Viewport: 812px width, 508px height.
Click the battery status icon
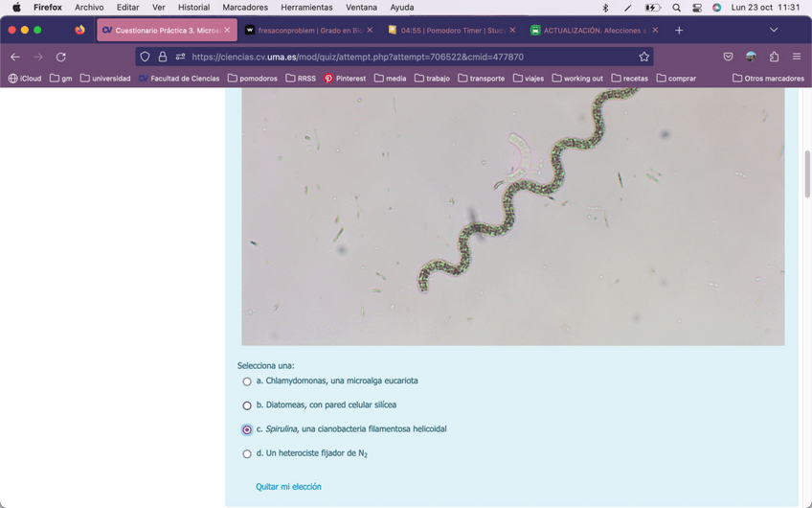point(652,8)
